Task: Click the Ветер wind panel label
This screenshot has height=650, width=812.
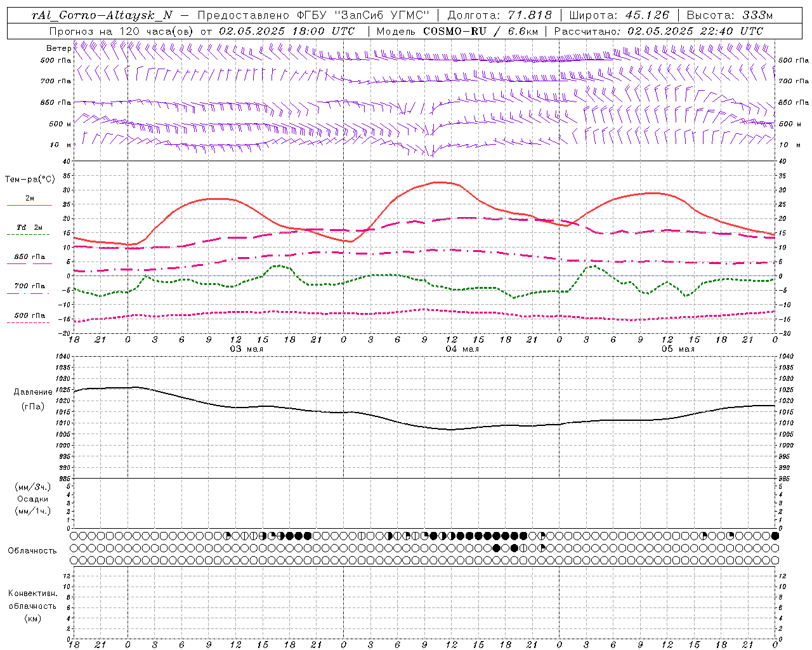Action: point(58,48)
